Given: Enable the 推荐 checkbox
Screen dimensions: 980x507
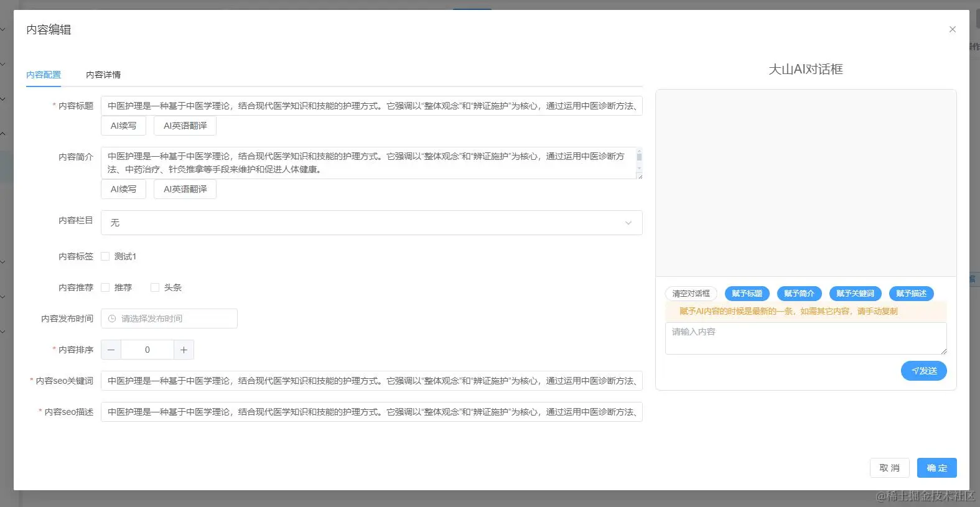Looking at the screenshot, I should pos(105,287).
